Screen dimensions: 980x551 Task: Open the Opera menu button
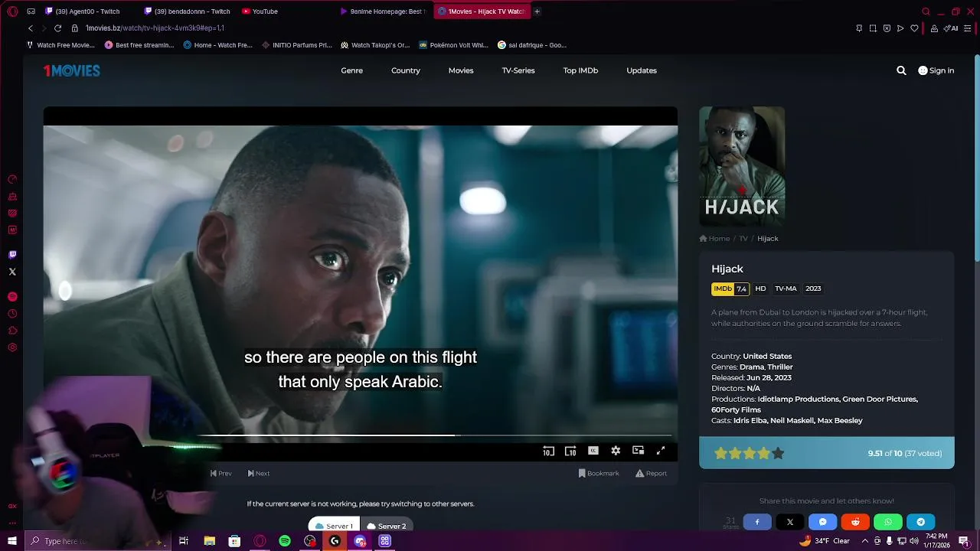click(12, 11)
